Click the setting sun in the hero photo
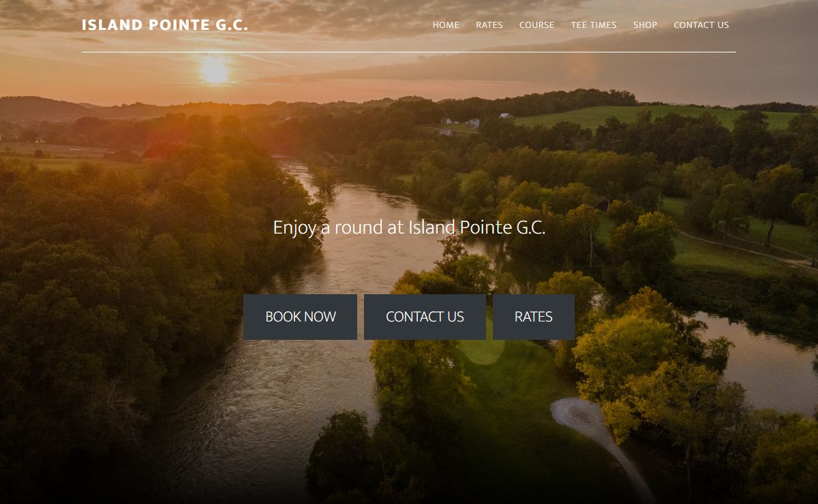818x504 pixels. coord(215,70)
